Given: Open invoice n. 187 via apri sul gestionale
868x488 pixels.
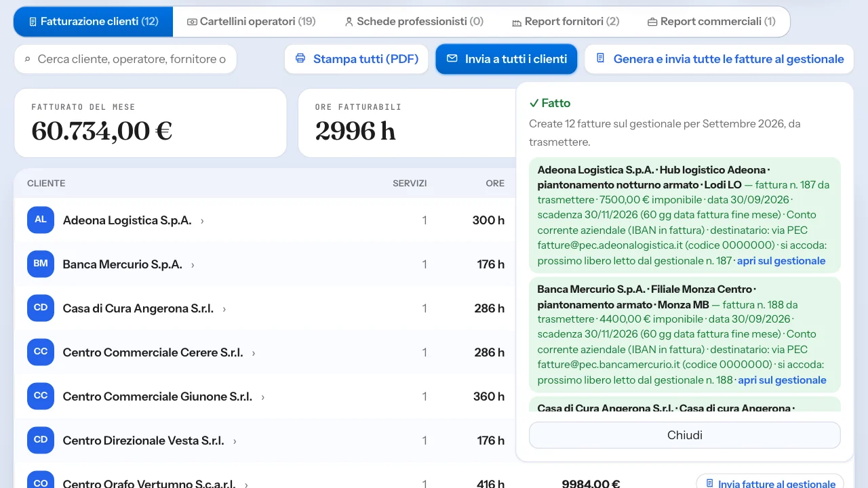Looking at the screenshot, I should (781, 261).
